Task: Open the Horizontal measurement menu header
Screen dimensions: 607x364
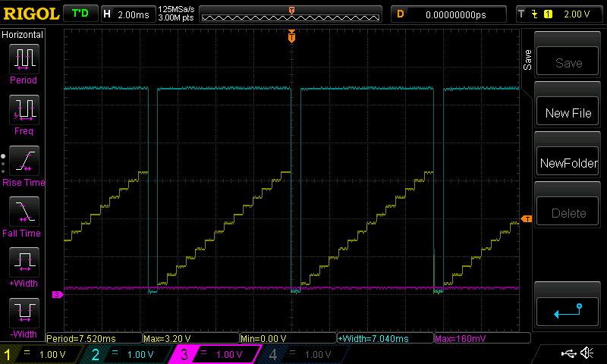Action: tap(23, 35)
